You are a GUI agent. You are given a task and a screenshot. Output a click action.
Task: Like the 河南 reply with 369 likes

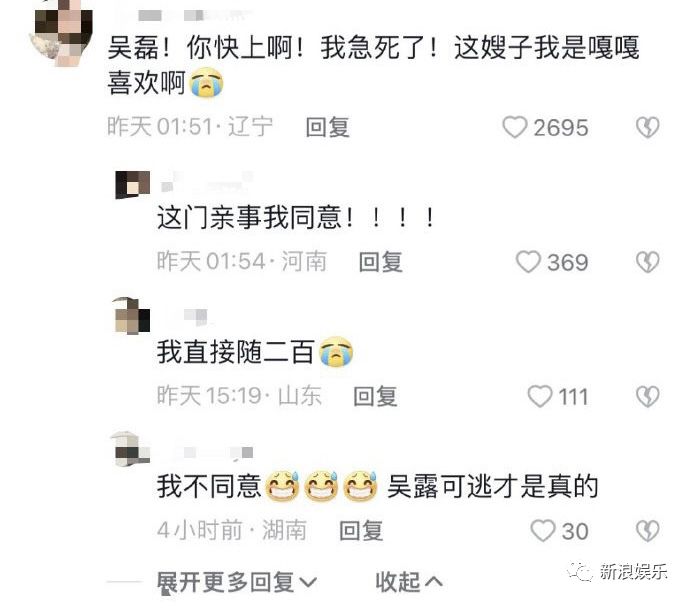528,262
